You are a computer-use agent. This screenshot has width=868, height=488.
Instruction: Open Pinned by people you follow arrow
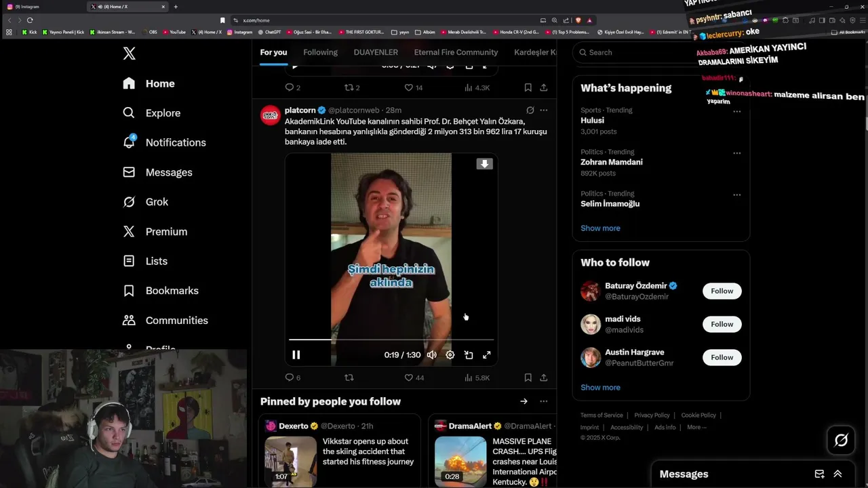(524, 401)
